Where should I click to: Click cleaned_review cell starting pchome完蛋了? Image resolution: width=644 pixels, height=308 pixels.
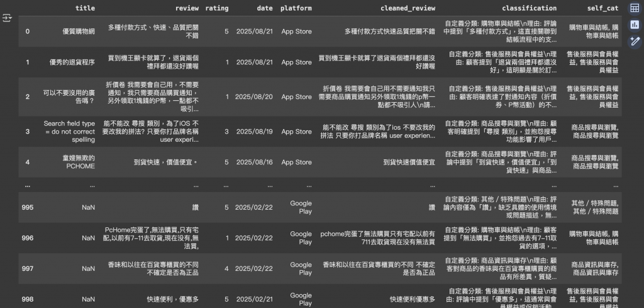click(378, 237)
